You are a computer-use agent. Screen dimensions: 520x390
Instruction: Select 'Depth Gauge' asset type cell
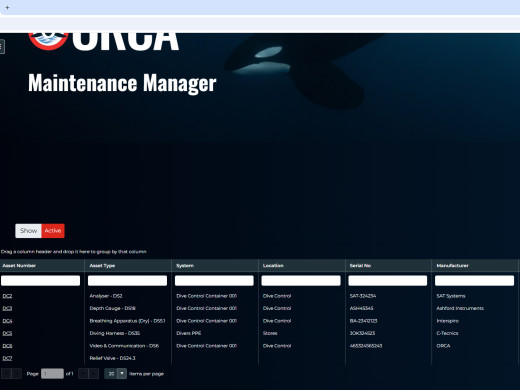[x=112, y=308]
